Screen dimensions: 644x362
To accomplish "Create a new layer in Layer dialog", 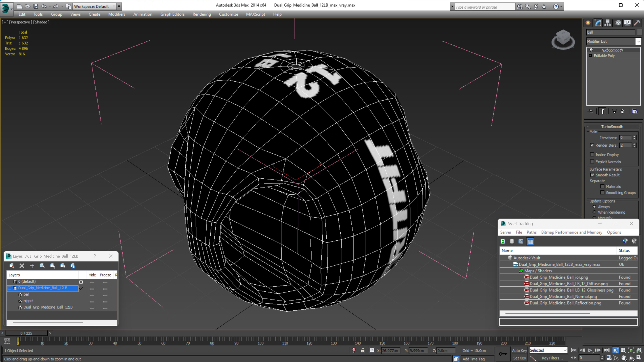I will (12, 265).
